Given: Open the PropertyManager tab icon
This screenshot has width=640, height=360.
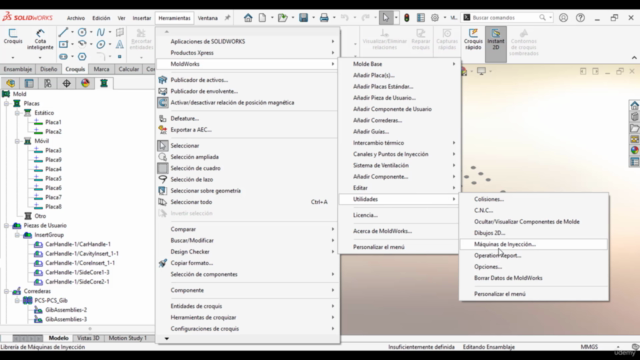Looking at the screenshot, I should click(x=29, y=83).
